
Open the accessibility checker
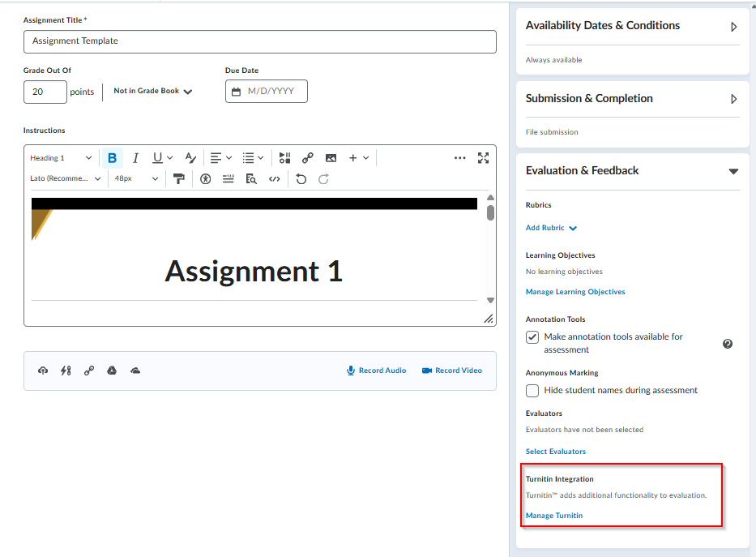pyautogui.click(x=206, y=179)
